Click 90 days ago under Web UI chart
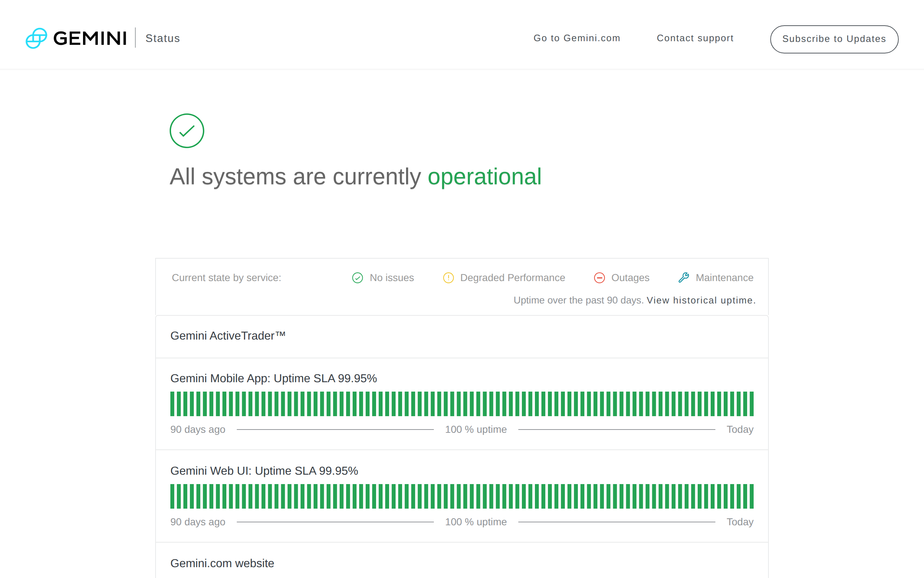The image size is (924, 578). pyautogui.click(x=198, y=522)
